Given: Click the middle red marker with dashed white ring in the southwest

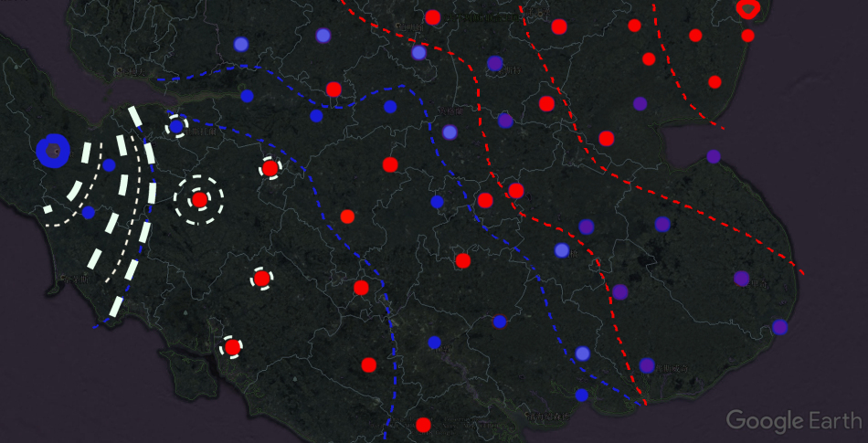Looking at the screenshot, I should (x=261, y=278).
